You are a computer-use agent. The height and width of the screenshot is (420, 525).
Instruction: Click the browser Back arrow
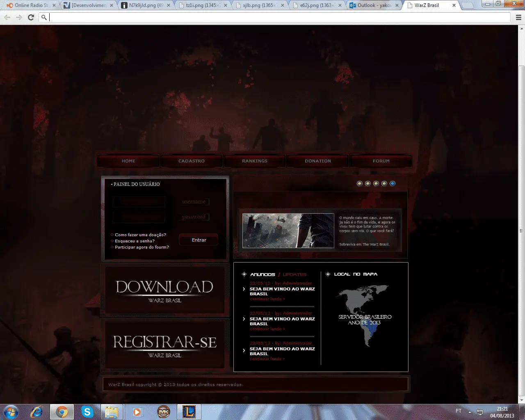[x=7, y=17]
